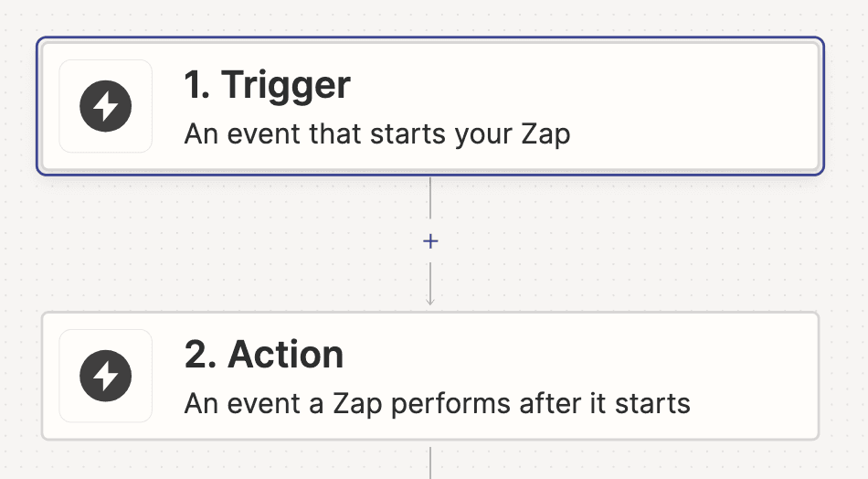Click empty dotted canvas left of the plus
Image resolution: width=868 pixels, height=479 pixels.
pos(228,241)
